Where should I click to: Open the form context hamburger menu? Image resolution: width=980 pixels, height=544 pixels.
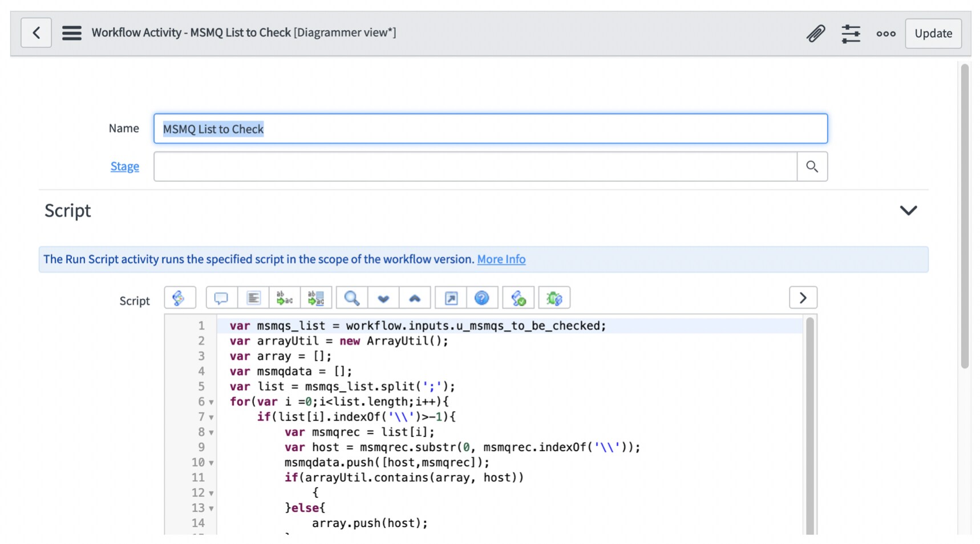coord(72,33)
